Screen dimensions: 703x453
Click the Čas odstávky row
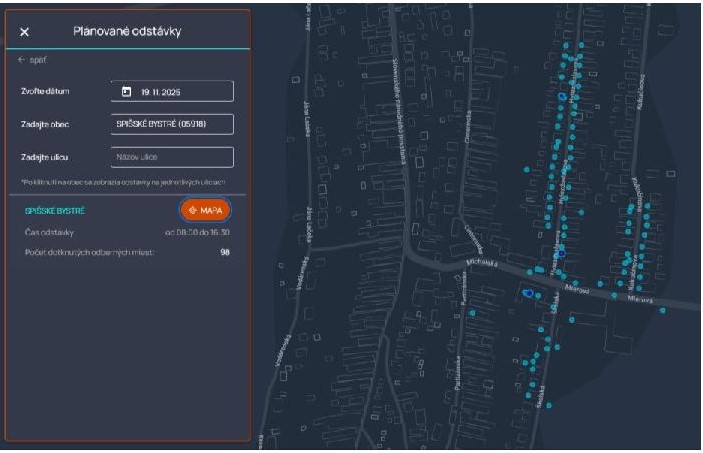[x=127, y=232]
